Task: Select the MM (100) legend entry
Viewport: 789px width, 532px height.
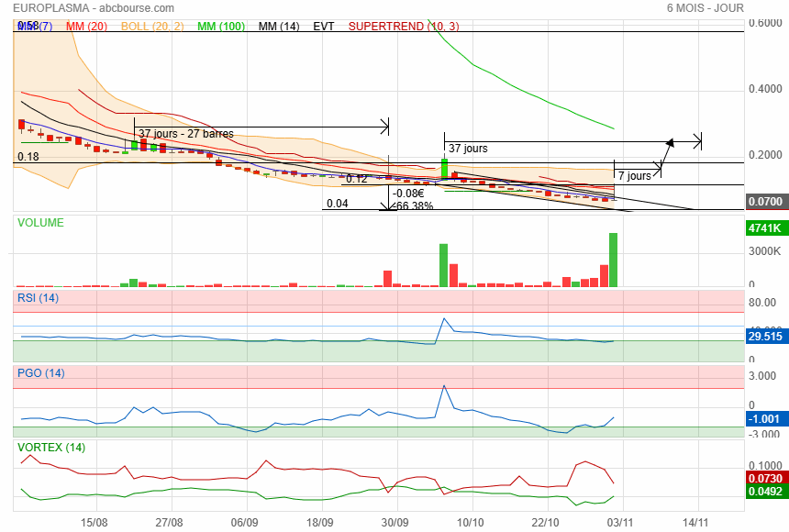Action: tap(221, 27)
